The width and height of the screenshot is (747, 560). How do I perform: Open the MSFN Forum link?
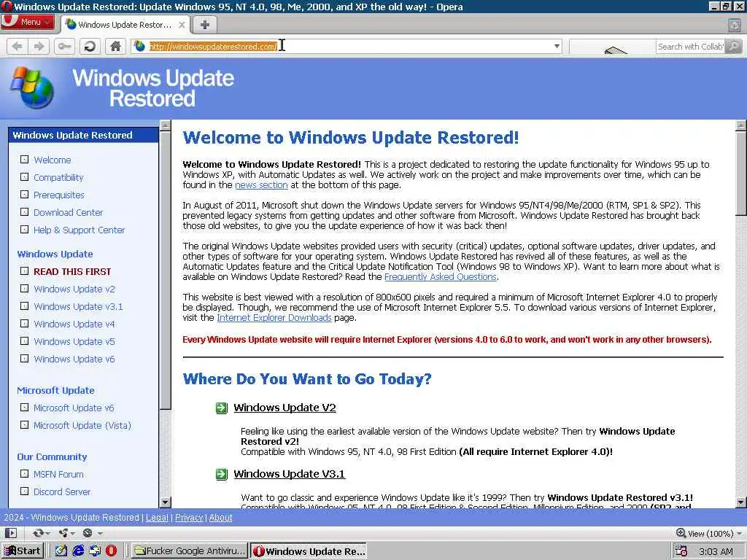coord(58,474)
